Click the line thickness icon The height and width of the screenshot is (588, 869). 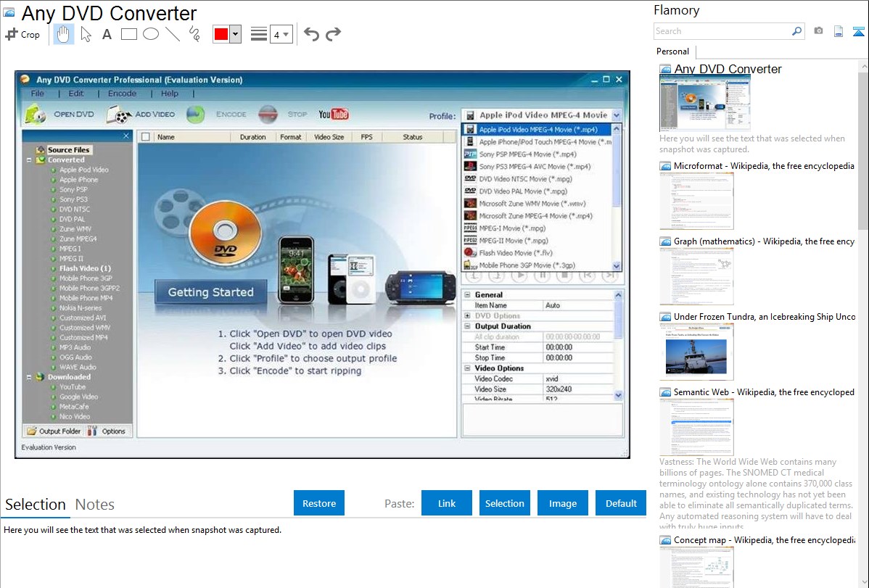click(258, 34)
